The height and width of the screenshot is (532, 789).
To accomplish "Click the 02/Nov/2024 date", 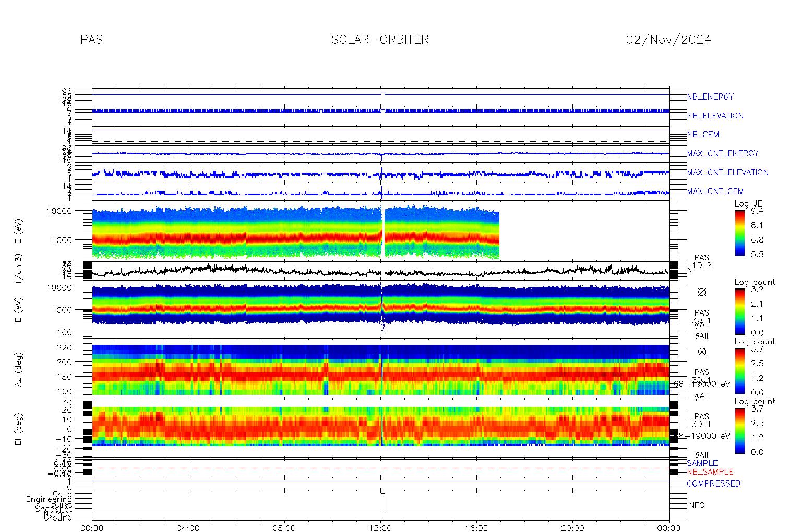I will coord(668,40).
